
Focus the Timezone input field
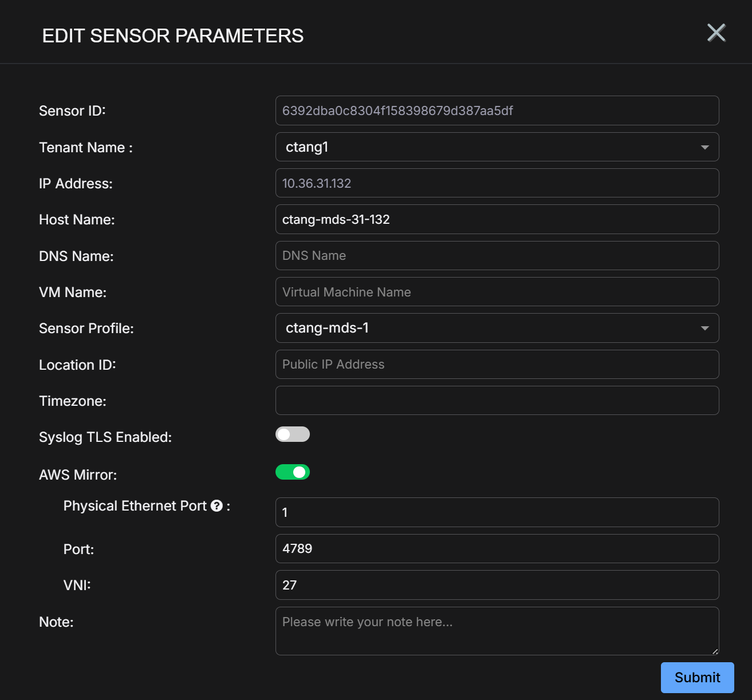click(497, 401)
